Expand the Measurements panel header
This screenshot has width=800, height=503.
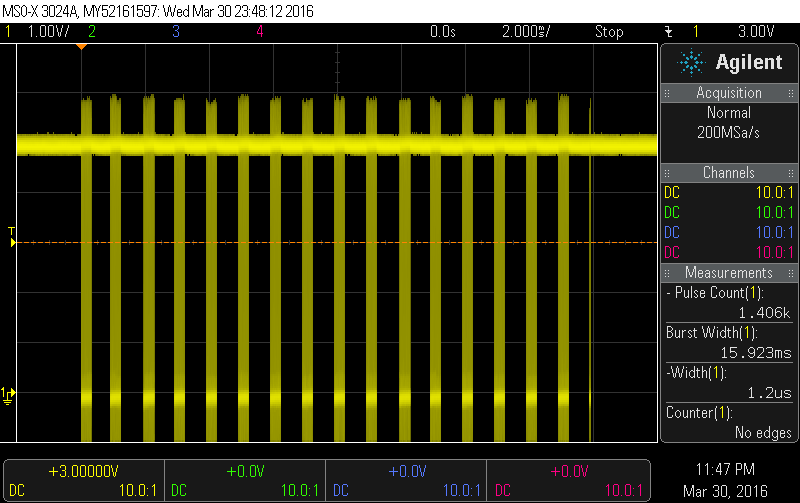729,273
